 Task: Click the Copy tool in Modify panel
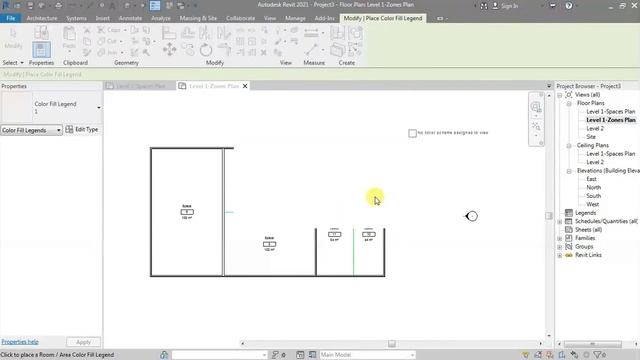188,50
